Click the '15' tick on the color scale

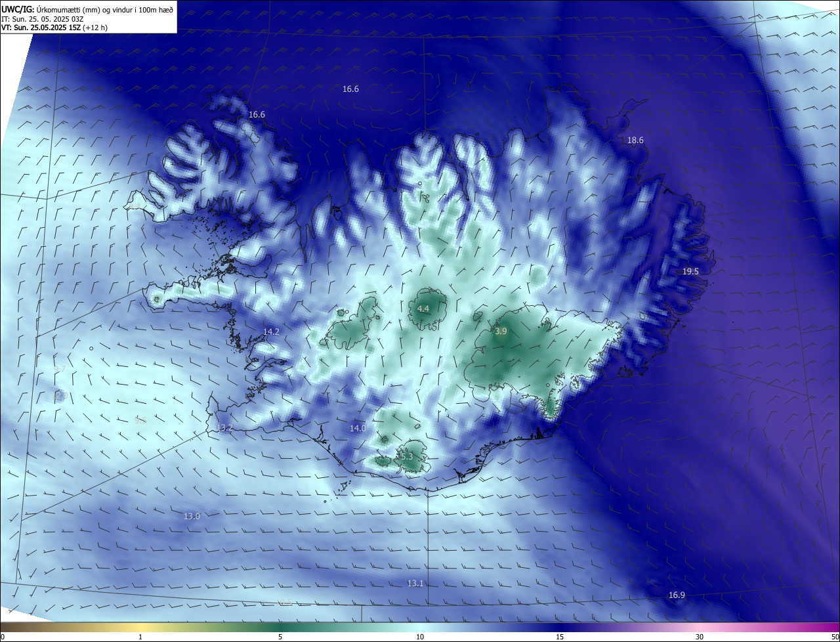point(560,637)
